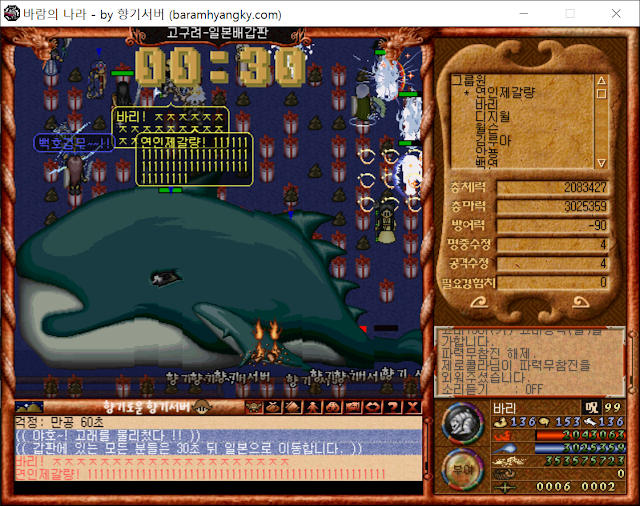Click the agility icon before the last 136
This screenshot has width=640, height=506.
(x=591, y=421)
